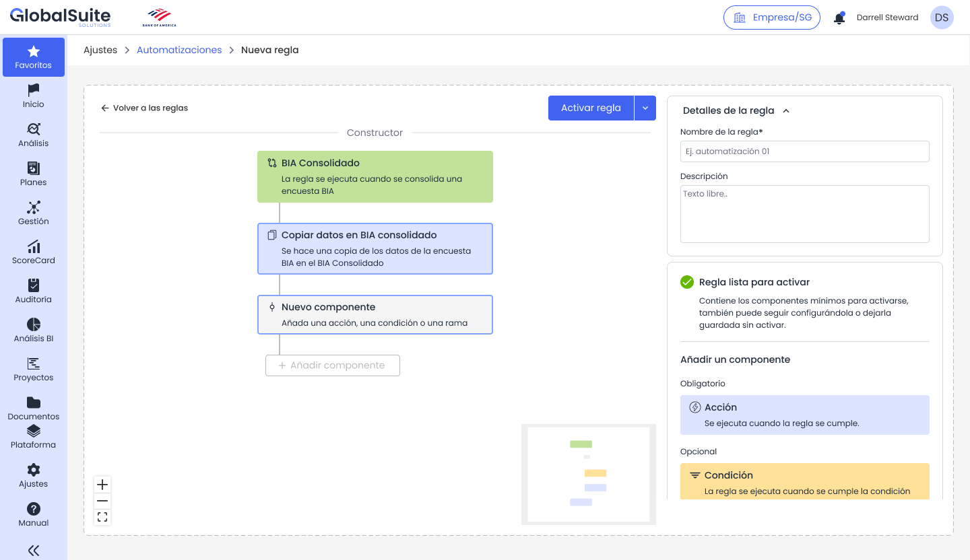Click the GlobalSuite logo
970x560 pixels.
61,17
